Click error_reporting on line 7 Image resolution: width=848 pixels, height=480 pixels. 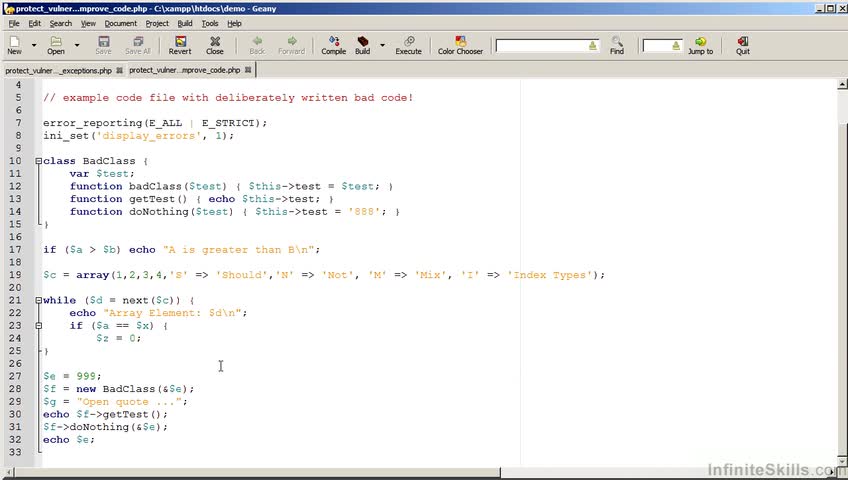click(92, 123)
